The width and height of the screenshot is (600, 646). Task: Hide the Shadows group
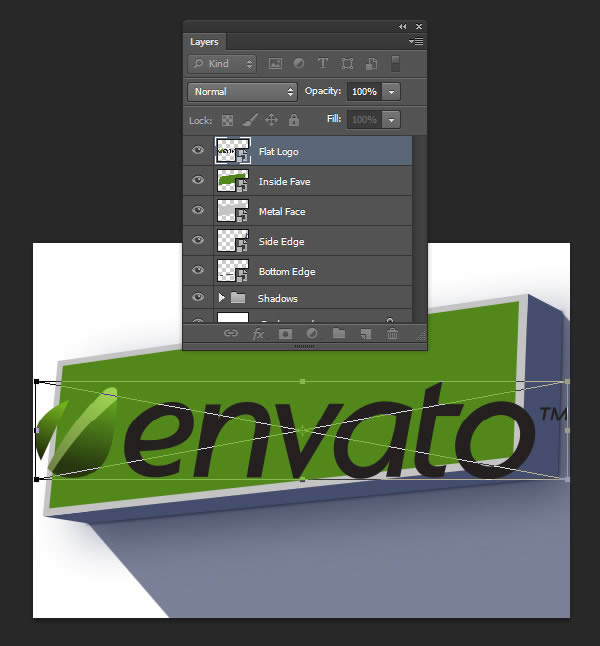click(198, 297)
